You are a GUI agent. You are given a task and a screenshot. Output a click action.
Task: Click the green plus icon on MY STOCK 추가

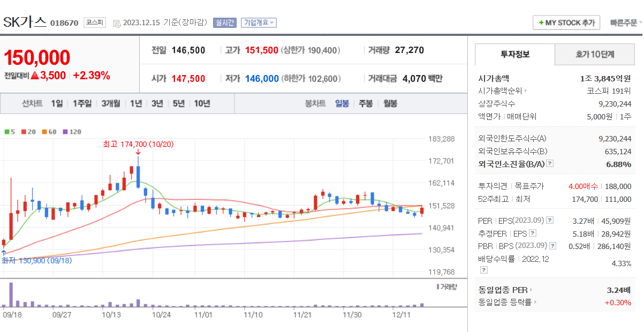pyautogui.click(x=541, y=23)
